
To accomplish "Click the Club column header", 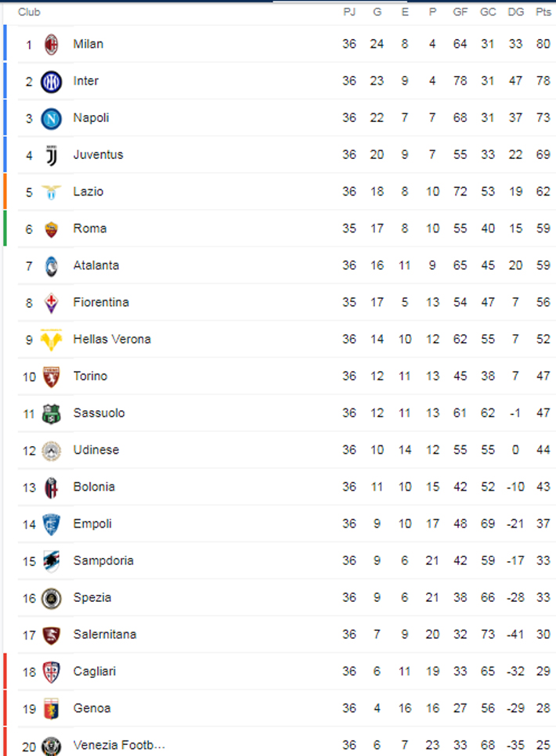I will pos(29,13).
